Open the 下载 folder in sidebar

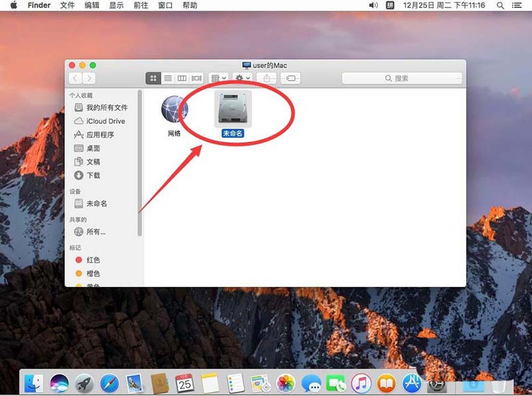100,174
